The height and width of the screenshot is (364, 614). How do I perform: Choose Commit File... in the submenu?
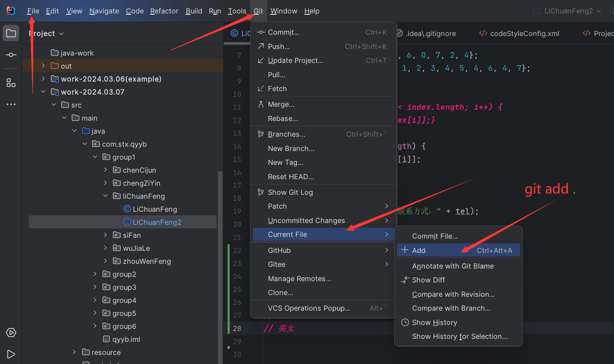(458, 236)
